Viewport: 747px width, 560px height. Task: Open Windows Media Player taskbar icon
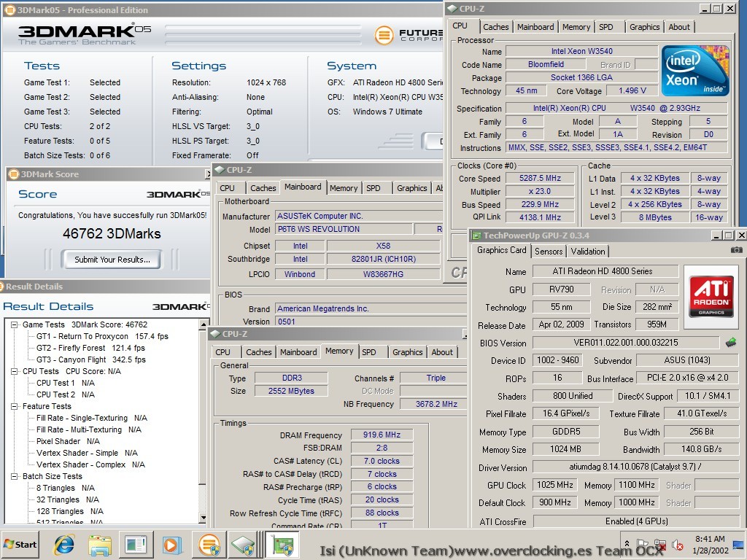click(x=171, y=545)
